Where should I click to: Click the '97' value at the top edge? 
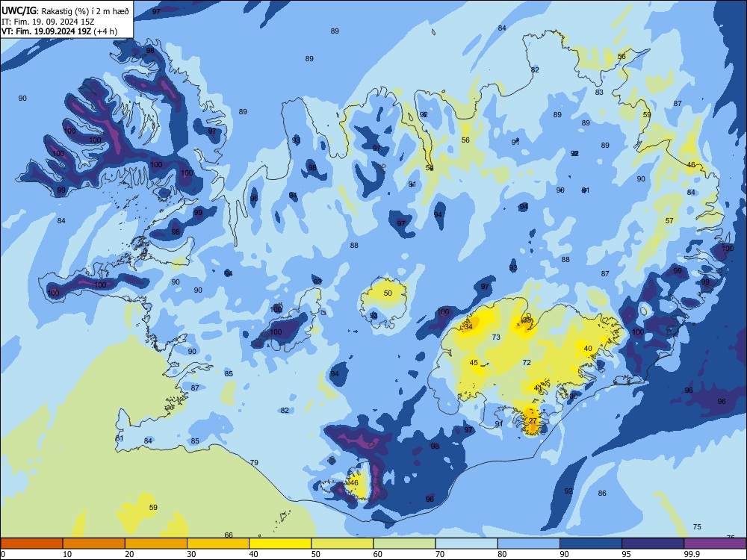point(156,11)
